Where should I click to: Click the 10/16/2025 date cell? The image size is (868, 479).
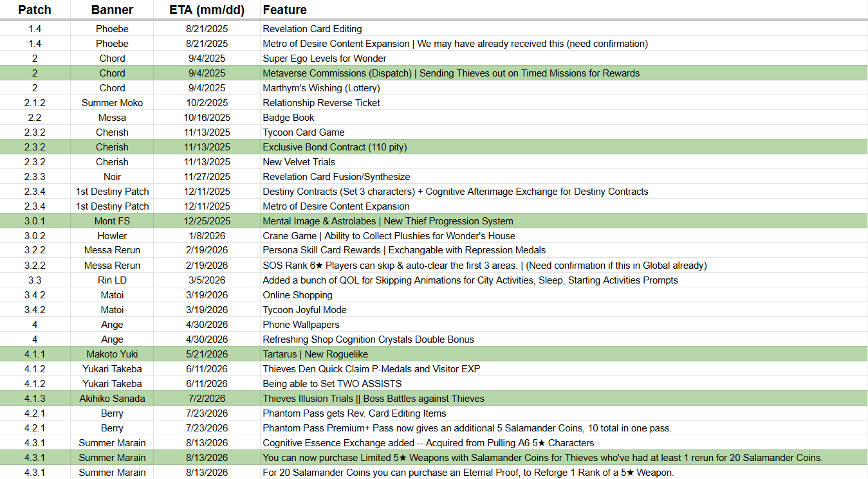click(207, 118)
